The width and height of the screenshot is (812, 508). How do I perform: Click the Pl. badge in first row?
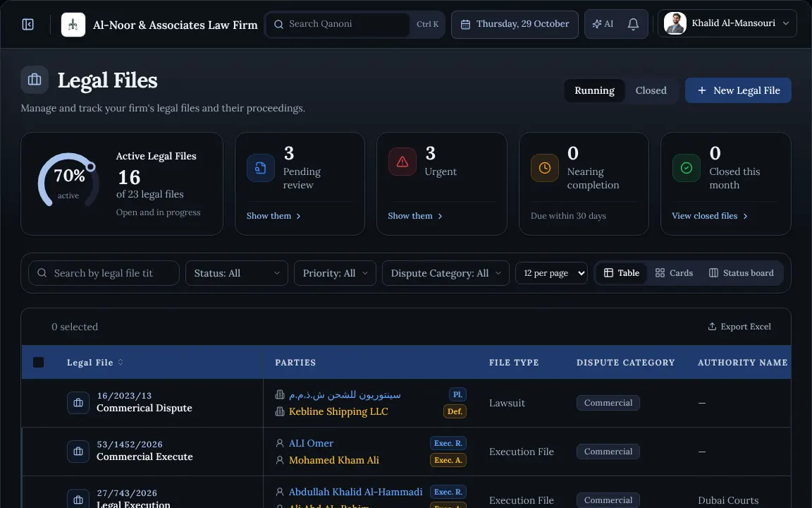coord(457,394)
